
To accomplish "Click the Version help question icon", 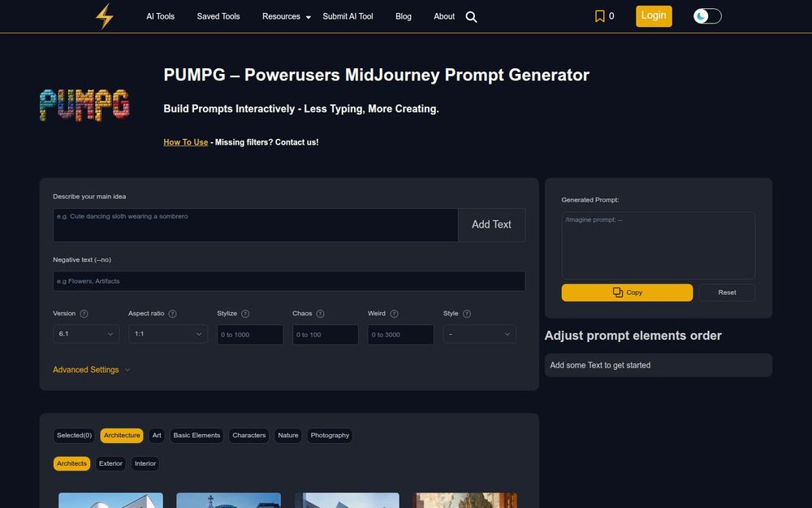I will tap(84, 314).
